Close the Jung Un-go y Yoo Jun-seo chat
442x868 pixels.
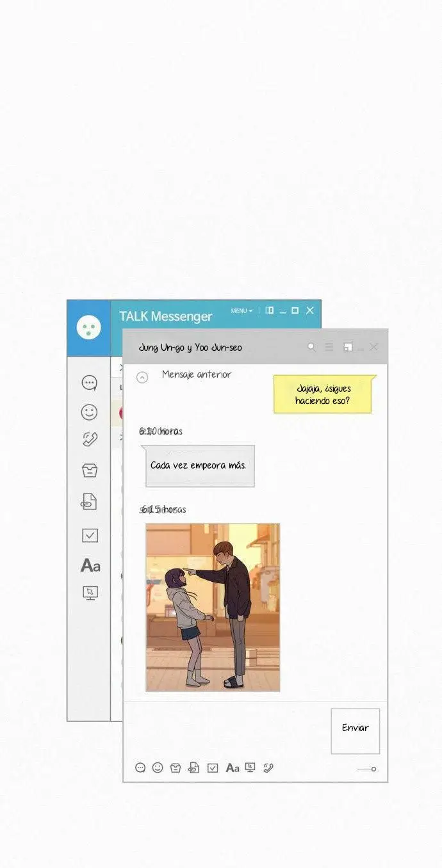(374, 347)
